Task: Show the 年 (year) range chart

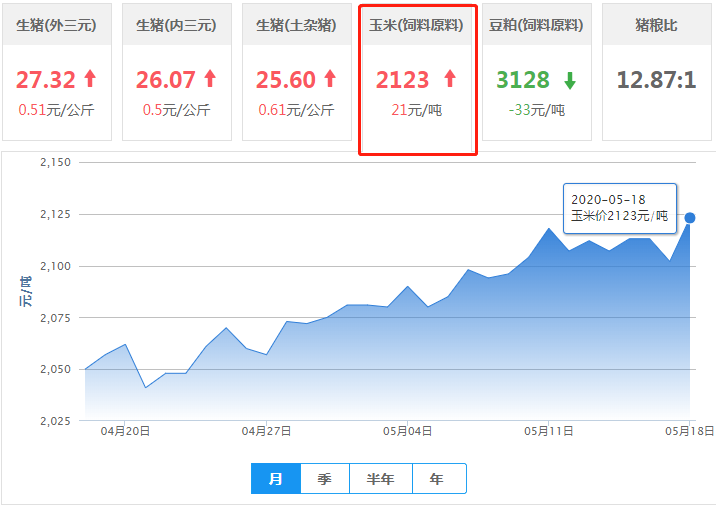Action: click(437, 479)
